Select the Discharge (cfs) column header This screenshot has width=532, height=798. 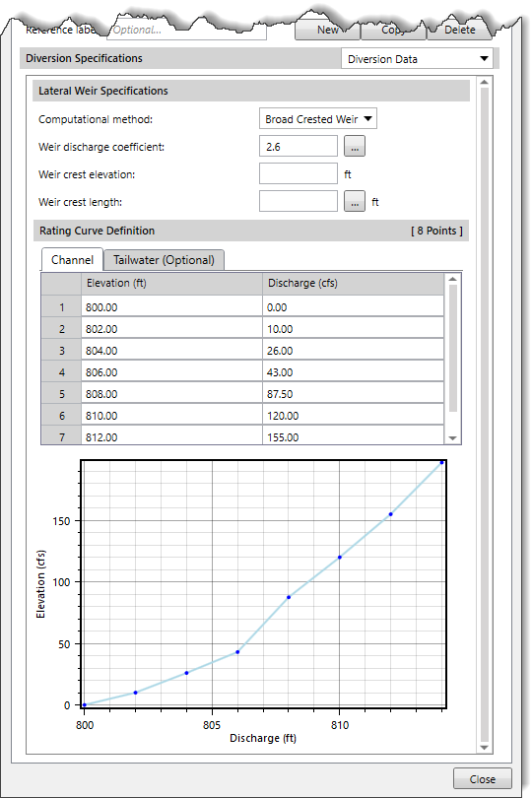tap(353, 284)
